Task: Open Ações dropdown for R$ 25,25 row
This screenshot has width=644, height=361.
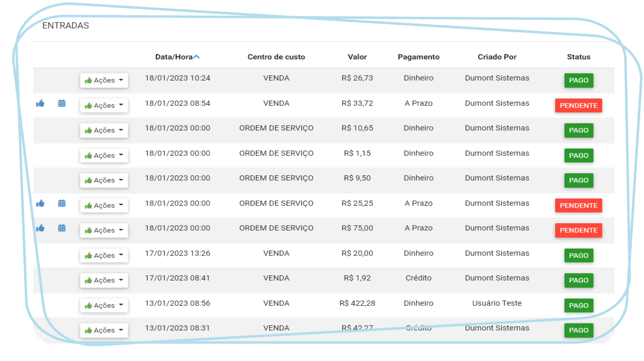Action: pos(104,205)
